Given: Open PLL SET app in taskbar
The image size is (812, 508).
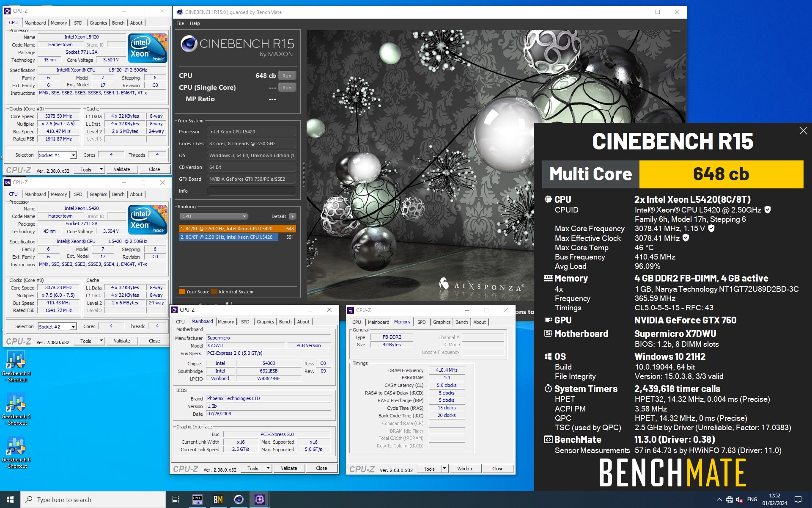Looking at the screenshot, I should pos(198,500).
